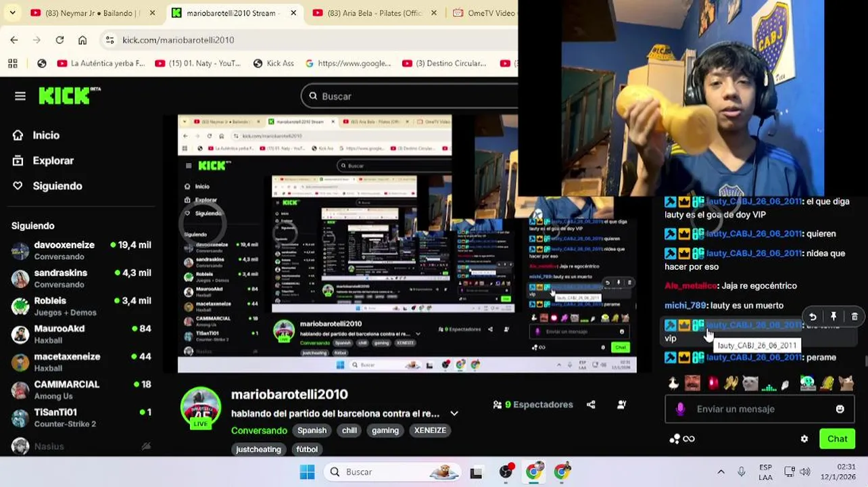Open the Explorar sidebar link
The image size is (868, 487).
click(x=53, y=160)
